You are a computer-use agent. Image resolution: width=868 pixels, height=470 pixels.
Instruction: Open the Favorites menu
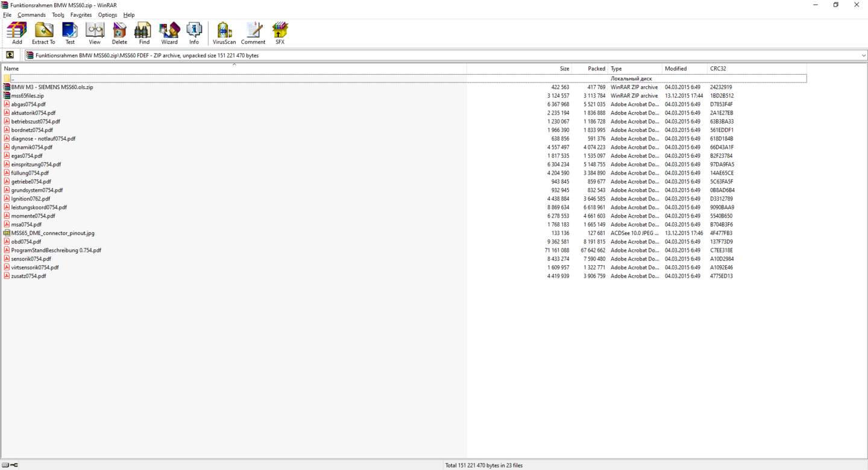click(x=81, y=15)
